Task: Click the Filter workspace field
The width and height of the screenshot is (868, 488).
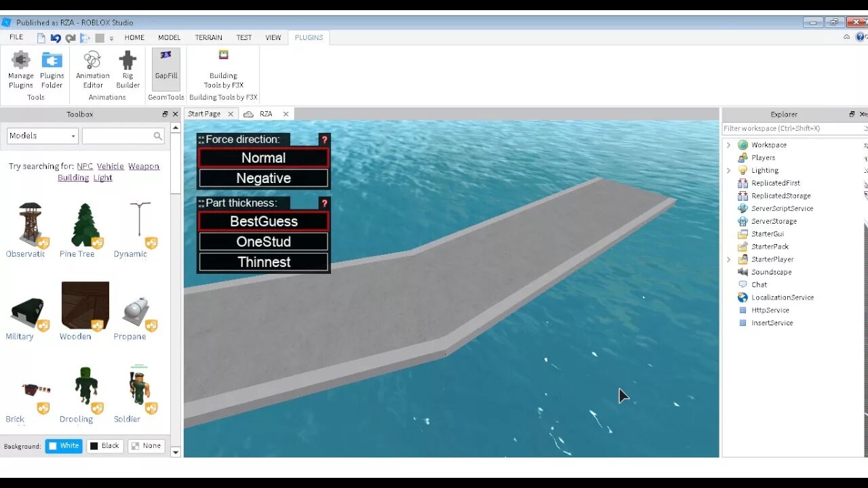Action: point(793,128)
